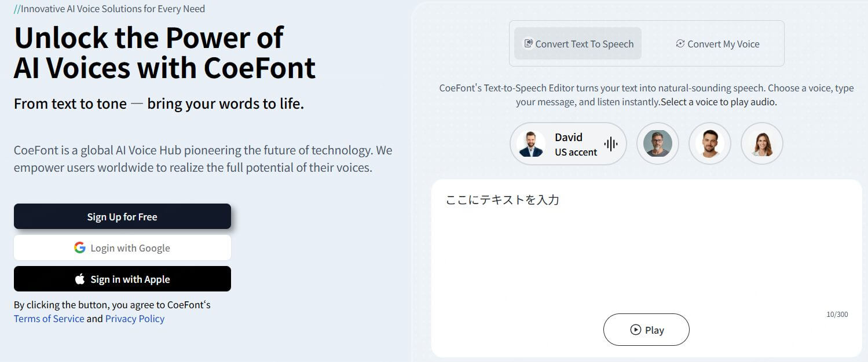Choose the gray-haired man with glasses voice

(x=658, y=143)
